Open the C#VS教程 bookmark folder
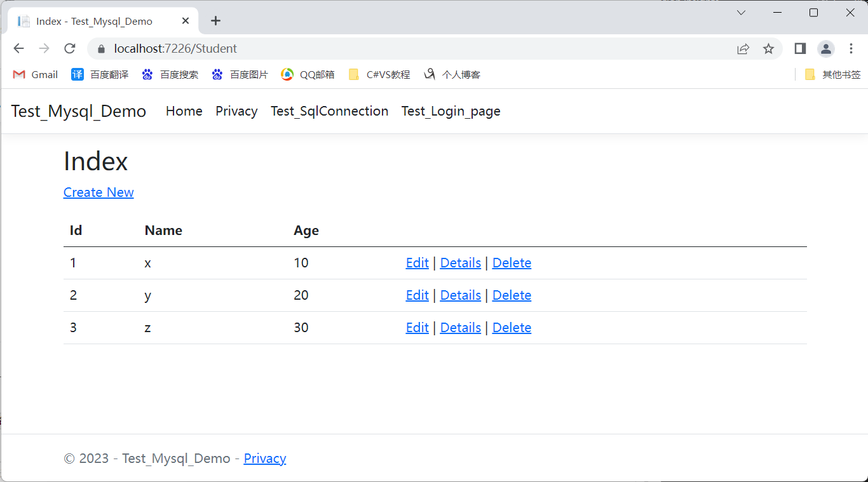This screenshot has width=868, height=482. (x=379, y=75)
